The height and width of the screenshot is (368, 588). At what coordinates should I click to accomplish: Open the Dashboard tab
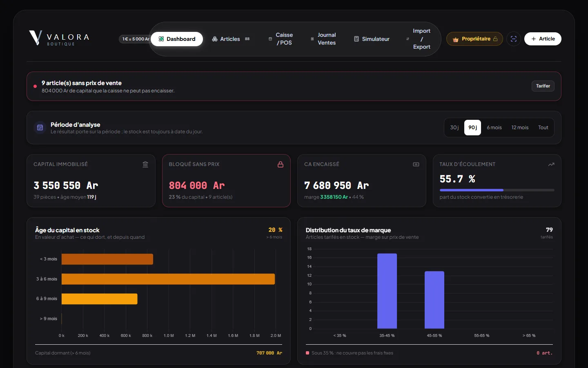click(177, 39)
